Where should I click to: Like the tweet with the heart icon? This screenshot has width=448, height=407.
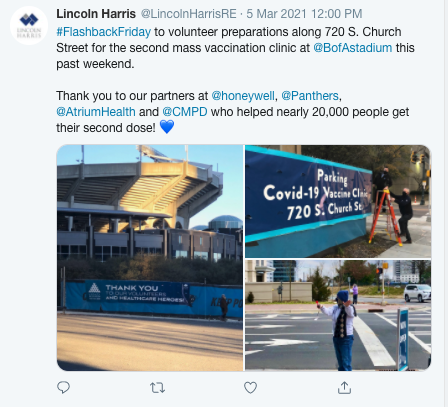(250, 388)
